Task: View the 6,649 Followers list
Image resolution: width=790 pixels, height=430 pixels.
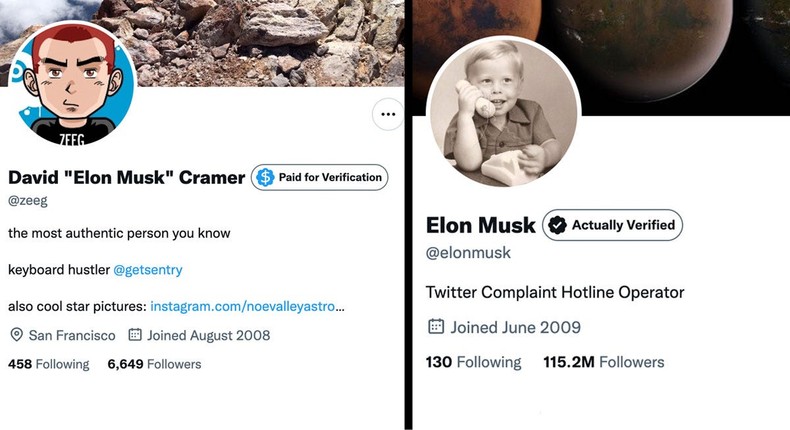Action: pyautogui.click(x=154, y=364)
